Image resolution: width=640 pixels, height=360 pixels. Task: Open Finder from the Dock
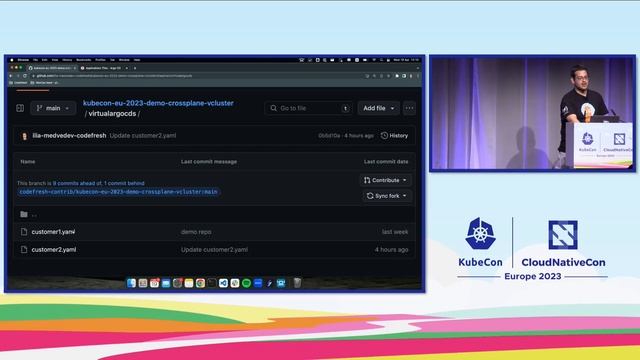(131, 283)
